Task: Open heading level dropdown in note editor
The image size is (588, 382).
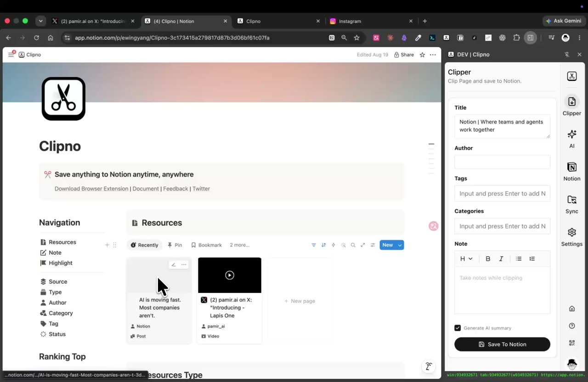Action: (x=466, y=259)
